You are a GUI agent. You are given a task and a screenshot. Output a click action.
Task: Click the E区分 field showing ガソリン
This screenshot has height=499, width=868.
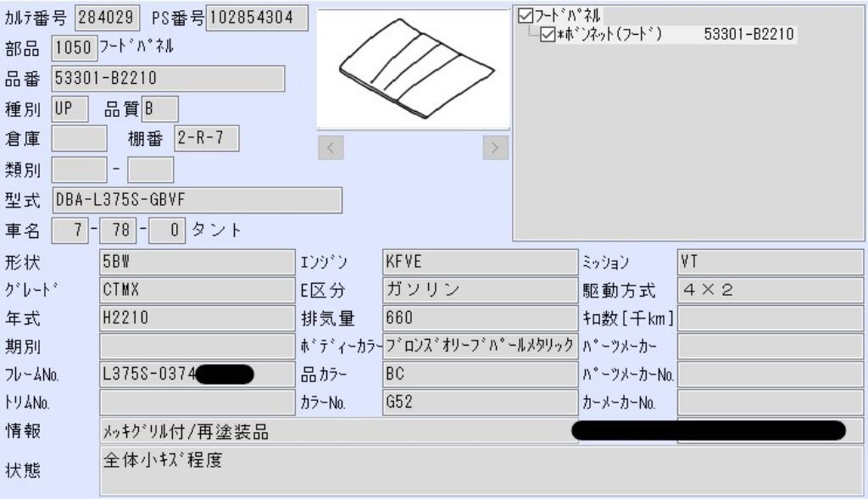[x=481, y=291]
